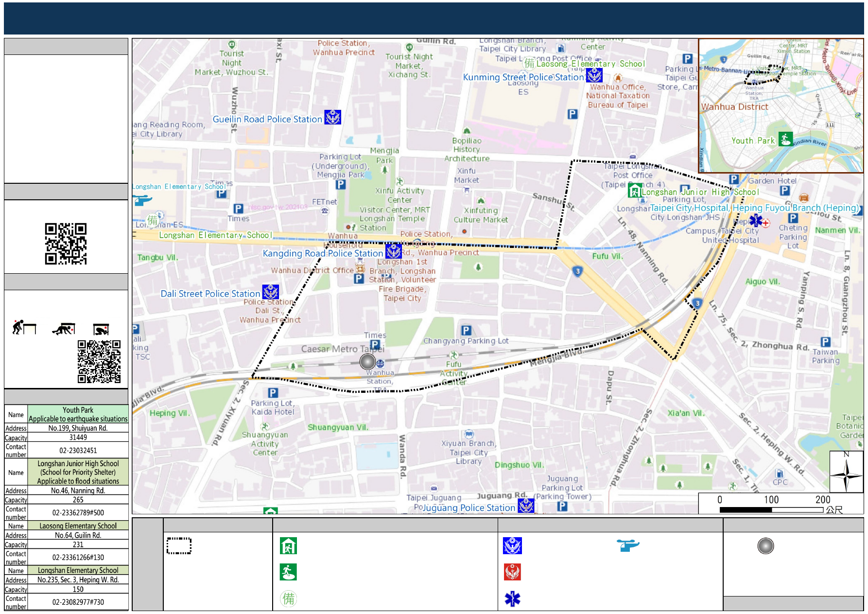Screen dimensions: 868x614
Task: Click the blue medical star at Heping Fuyou Branch
Action: 755,221
